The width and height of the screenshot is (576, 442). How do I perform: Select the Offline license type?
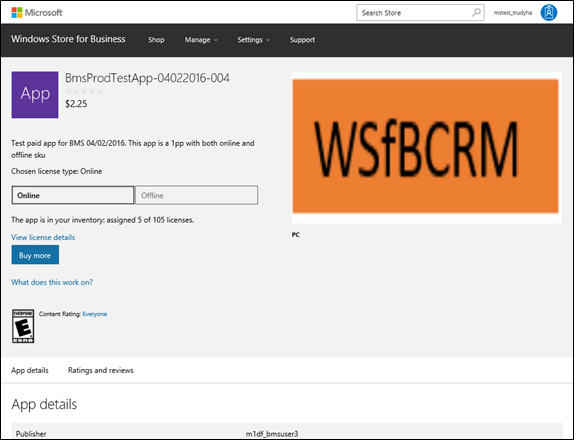pyautogui.click(x=197, y=195)
